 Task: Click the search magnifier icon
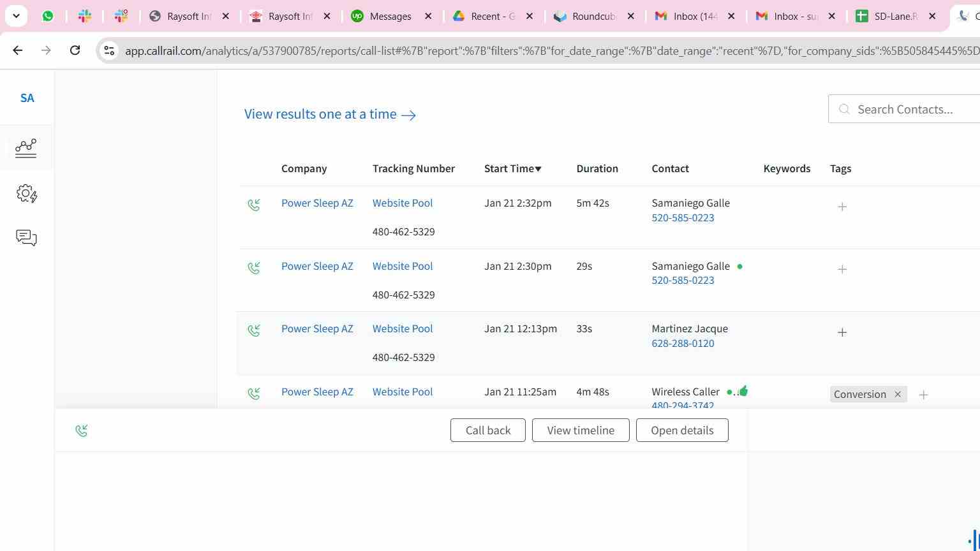coord(844,109)
